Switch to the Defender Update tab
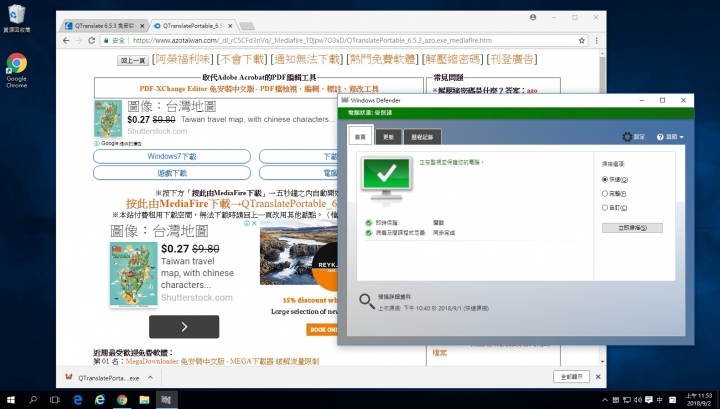This screenshot has height=409, width=720. 388,137
